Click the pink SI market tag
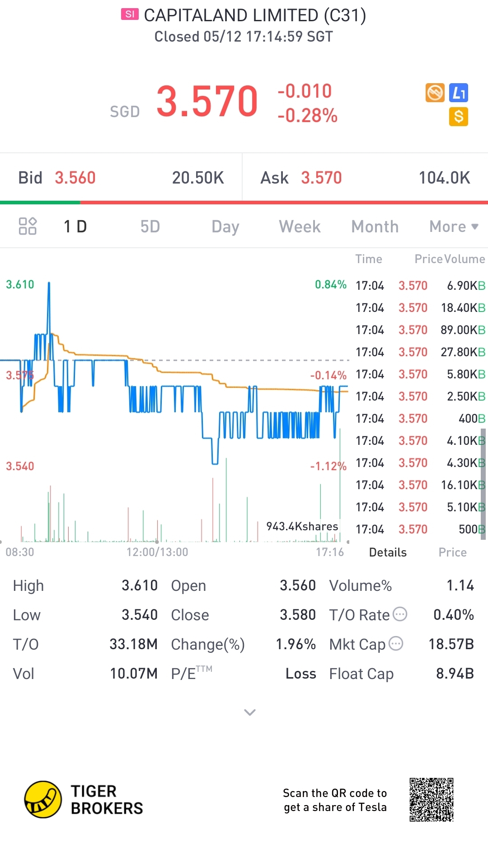488x868 pixels. point(130,14)
